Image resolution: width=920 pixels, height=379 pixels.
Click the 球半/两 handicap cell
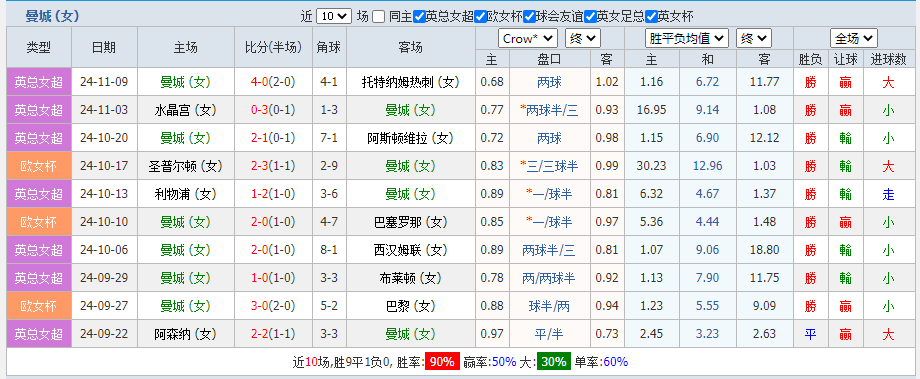pyautogui.click(x=549, y=306)
